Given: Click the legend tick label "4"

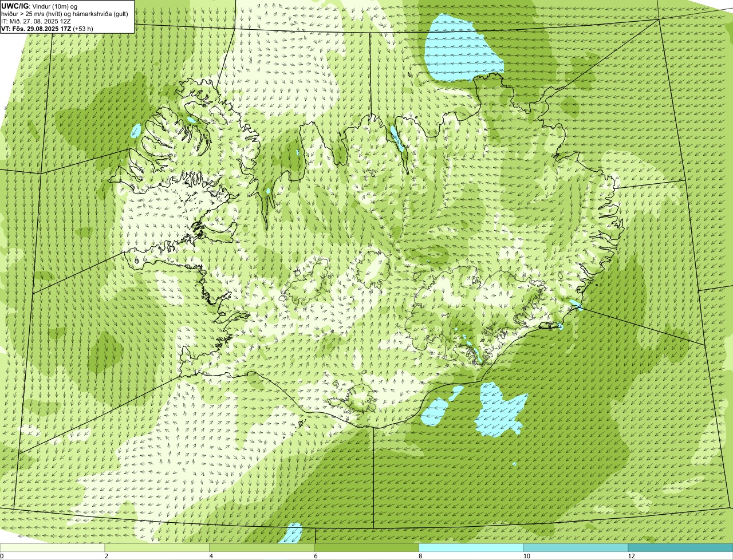Looking at the screenshot, I should coord(211,556).
